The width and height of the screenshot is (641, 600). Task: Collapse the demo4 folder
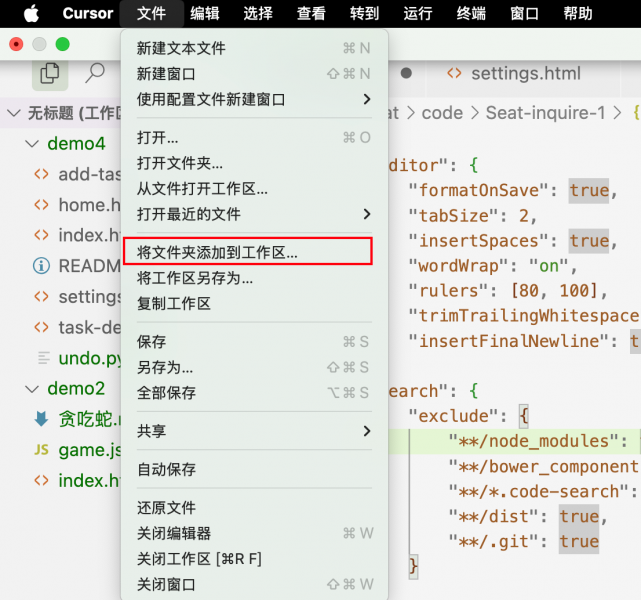tap(61, 143)
